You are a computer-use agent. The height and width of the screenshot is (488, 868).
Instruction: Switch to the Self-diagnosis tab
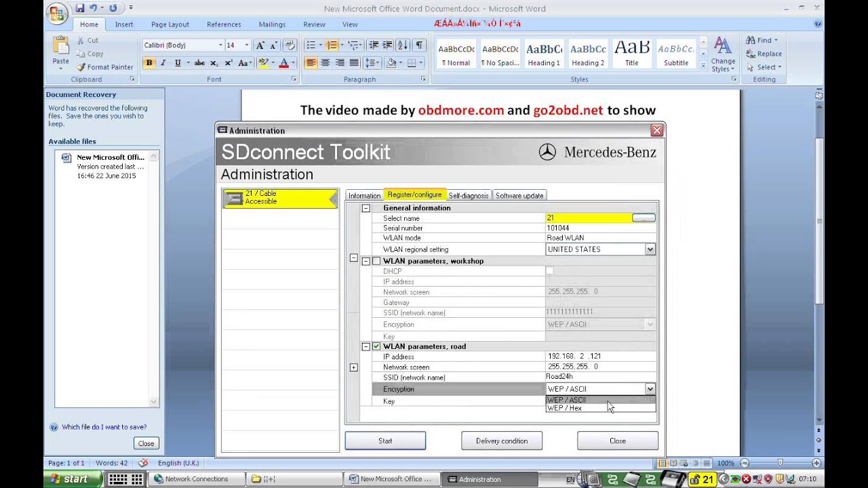click(x=468, y=195)
